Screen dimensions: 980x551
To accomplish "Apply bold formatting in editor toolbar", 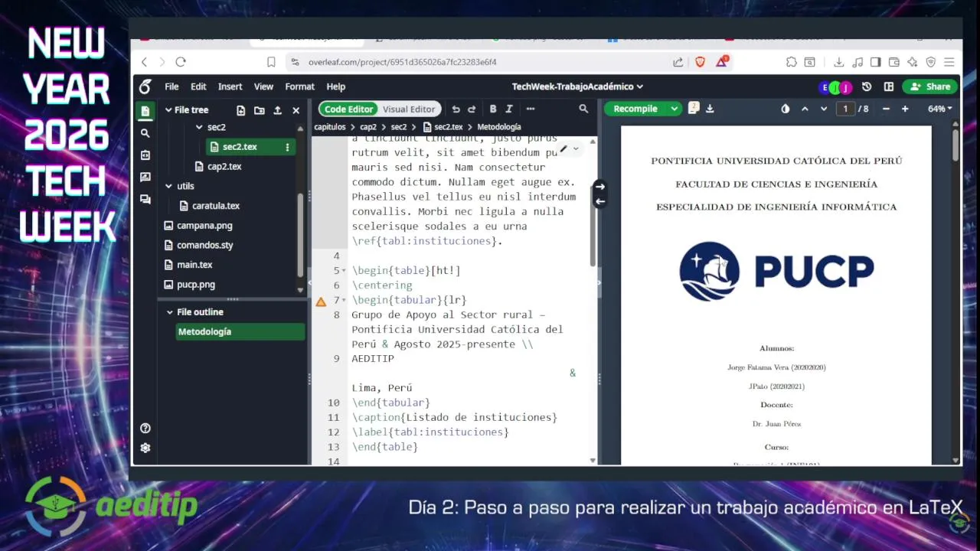I will tap(493, 109).
